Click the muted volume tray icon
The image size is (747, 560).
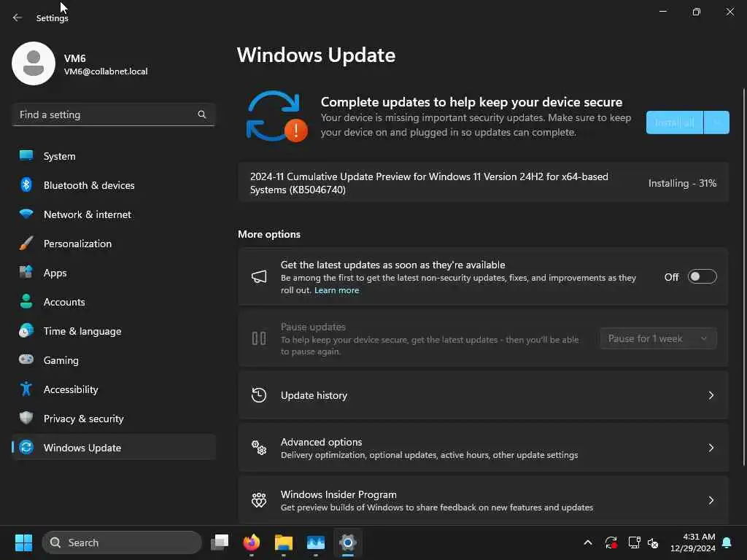coord(653,542)
